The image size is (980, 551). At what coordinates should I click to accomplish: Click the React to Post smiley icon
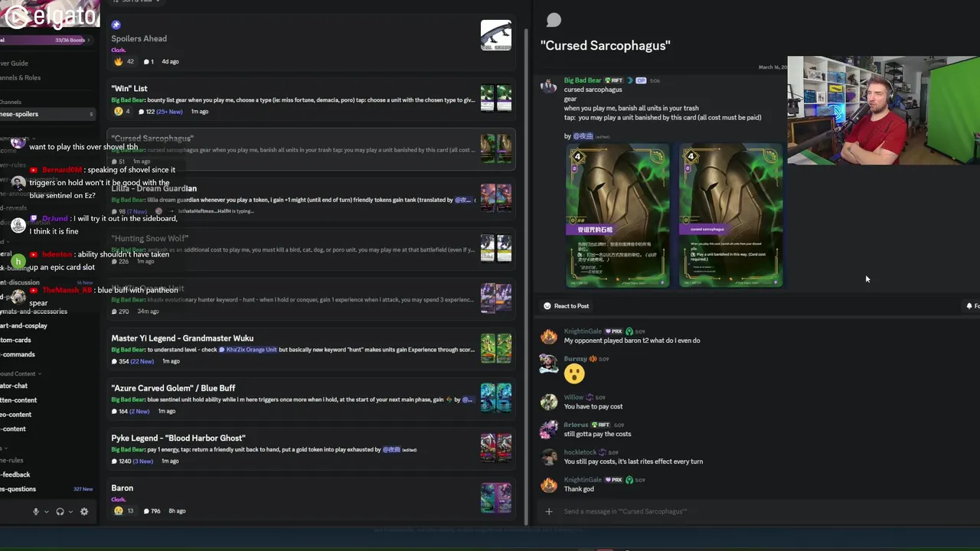(547, 306)
